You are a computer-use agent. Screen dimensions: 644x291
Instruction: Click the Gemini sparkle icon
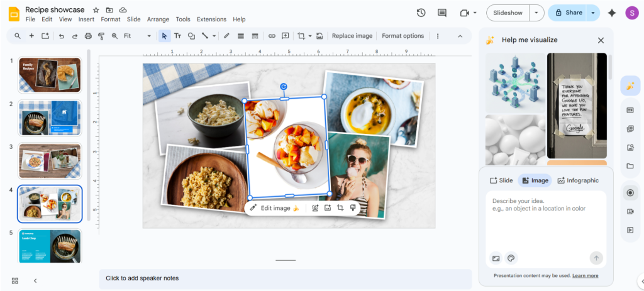(x=612, y=13)
